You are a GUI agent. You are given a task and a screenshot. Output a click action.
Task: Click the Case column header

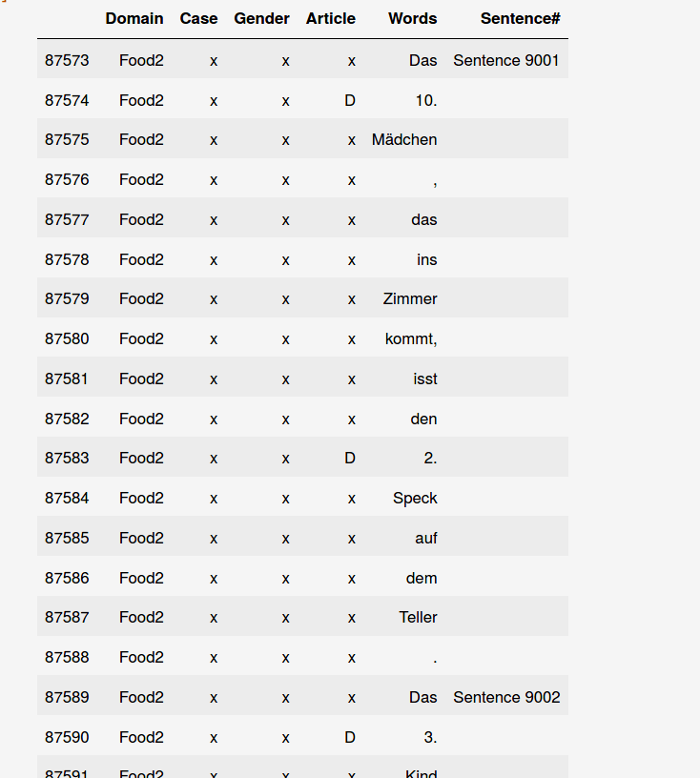[198, 18]
